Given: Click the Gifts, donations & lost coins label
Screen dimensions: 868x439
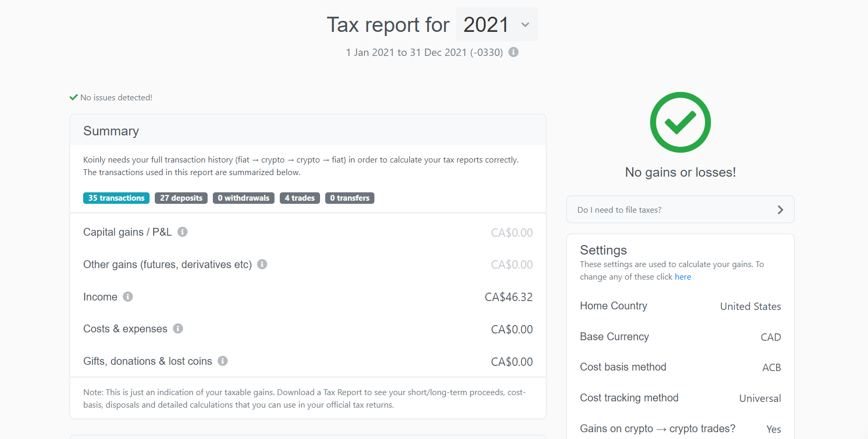Looking at the screenshot, I should click(x=148, y=361).
